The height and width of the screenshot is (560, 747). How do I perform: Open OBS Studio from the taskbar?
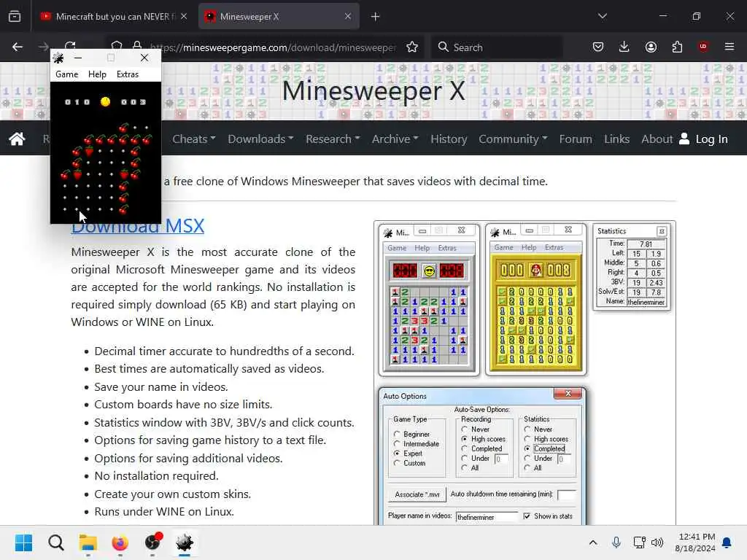pos(152,542)
